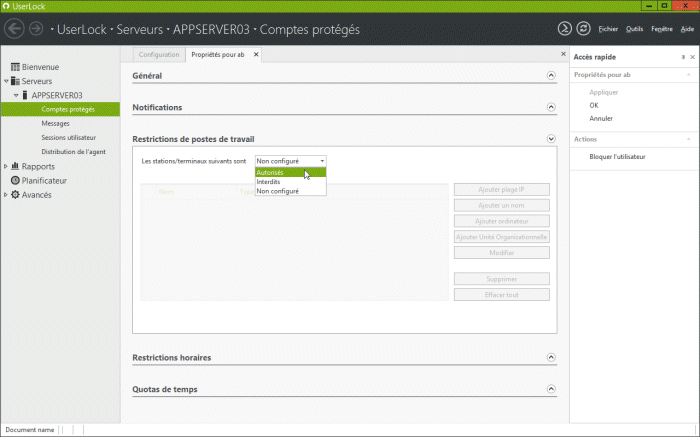The height and width of the screenshot is (437, 700).
Task: Click Document name in status bar
Action: [30, 430]
